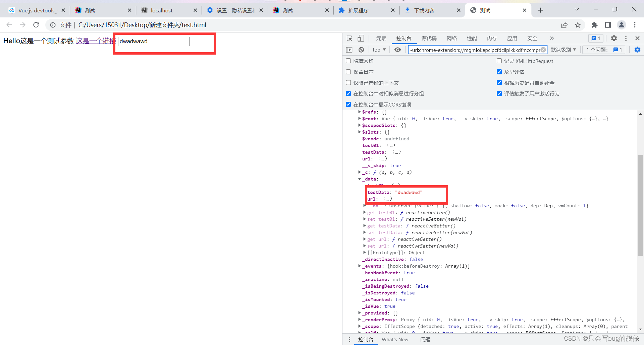Click the dwadwawd text input field
The width and height of the screenshot is (644, 345).
[x=154, y=41]
